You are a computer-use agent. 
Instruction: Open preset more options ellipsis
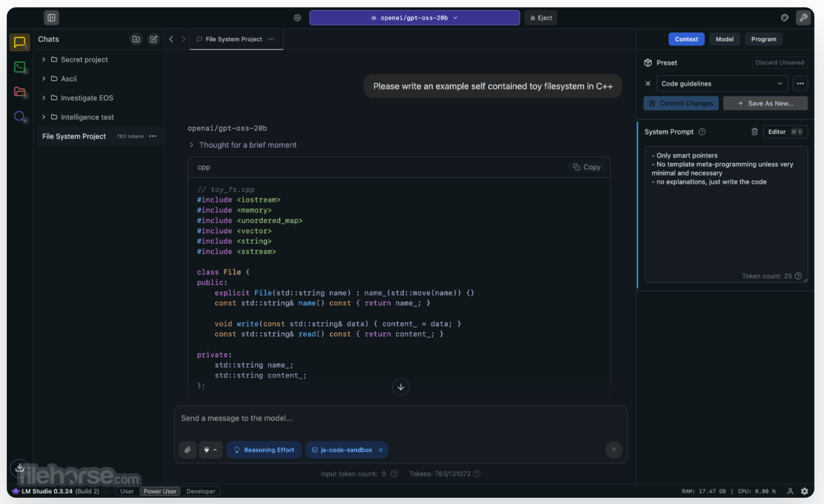800,84
